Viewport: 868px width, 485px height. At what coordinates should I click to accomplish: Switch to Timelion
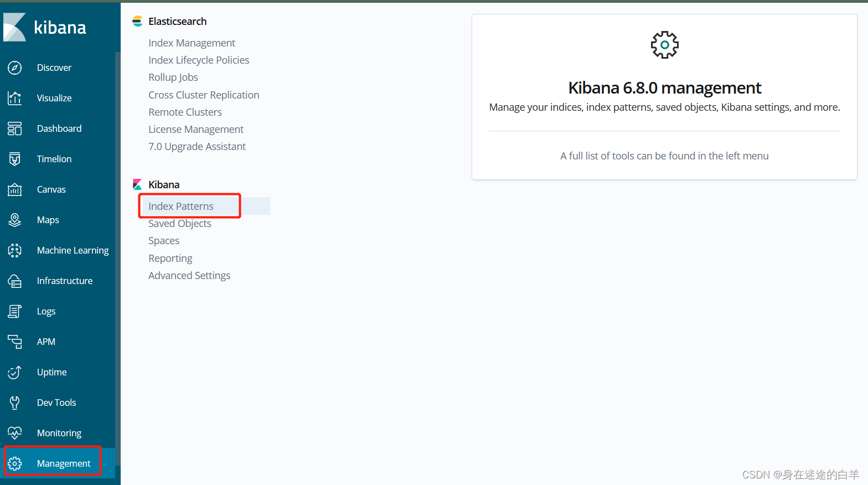[x=54, y=159]
